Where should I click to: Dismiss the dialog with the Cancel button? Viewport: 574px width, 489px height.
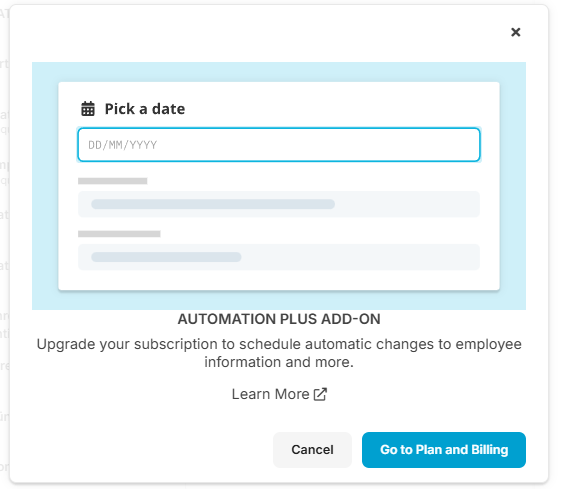pyautogui.click(x=312, y=449)
